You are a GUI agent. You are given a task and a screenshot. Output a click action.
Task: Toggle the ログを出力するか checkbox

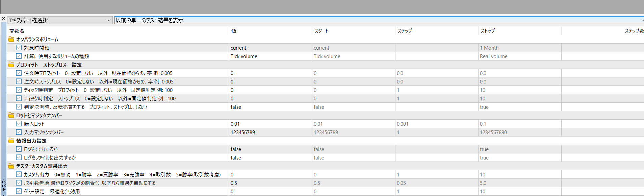coord(19,149)
